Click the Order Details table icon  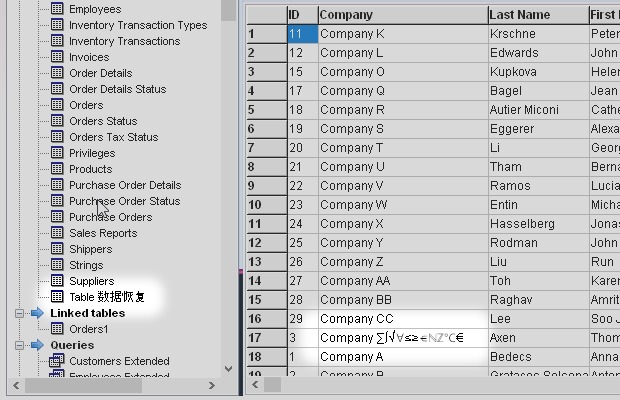(x=57, y=73)
